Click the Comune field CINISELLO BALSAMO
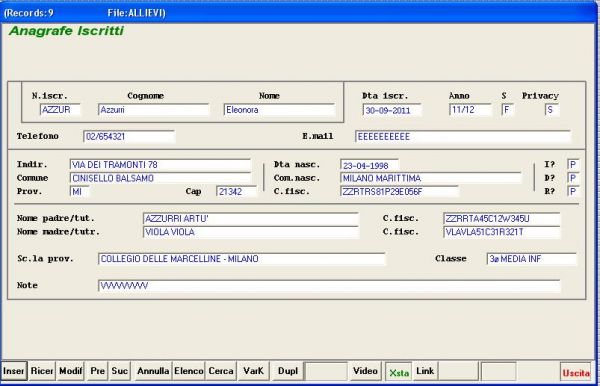Screen dimensions: 600x386 [160, 178]
